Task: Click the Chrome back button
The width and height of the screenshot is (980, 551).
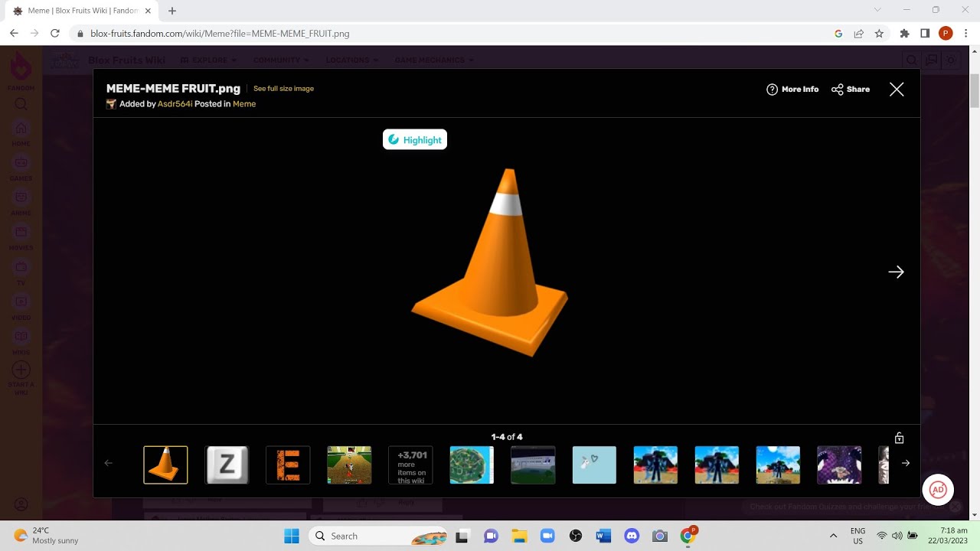Action: click(x=14, y=34)
